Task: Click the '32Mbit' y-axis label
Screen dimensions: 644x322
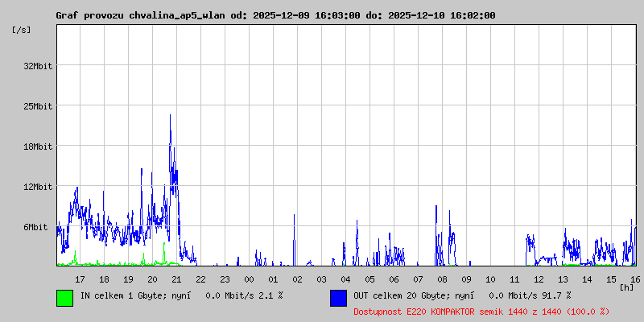Action: tap(38, 66)
